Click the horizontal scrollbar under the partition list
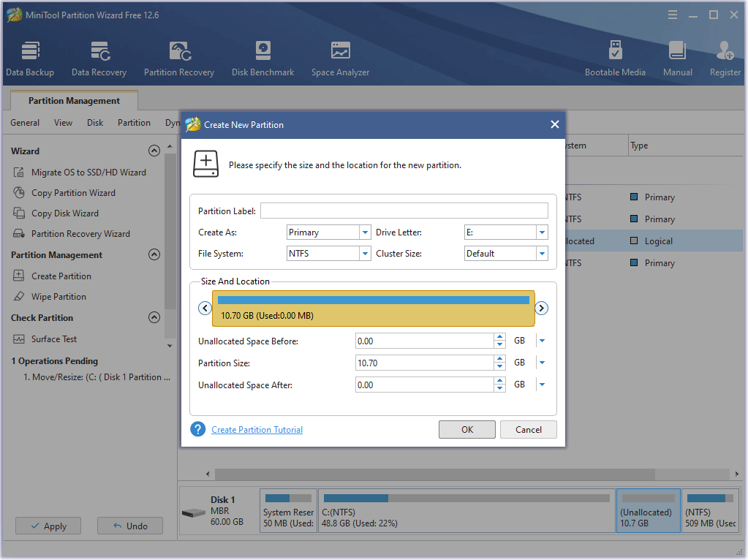 click(435, 474)
